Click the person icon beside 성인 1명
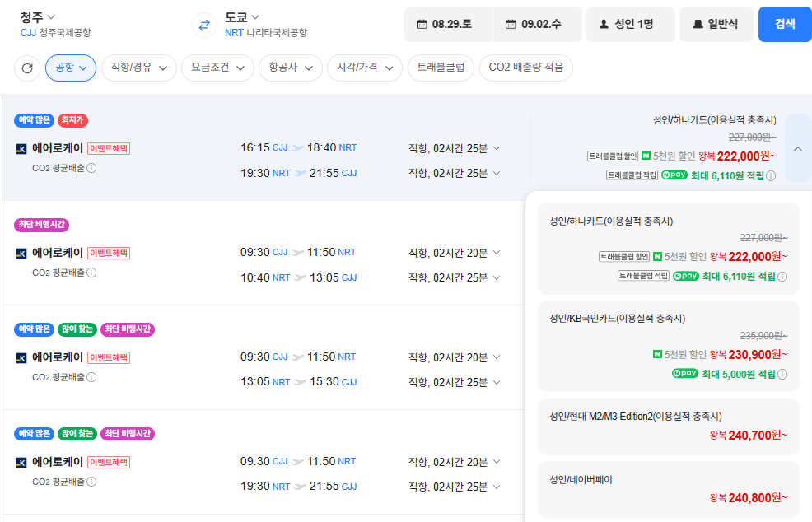The height and width of the screenshot is (522, 812). (x=604, y=25)
